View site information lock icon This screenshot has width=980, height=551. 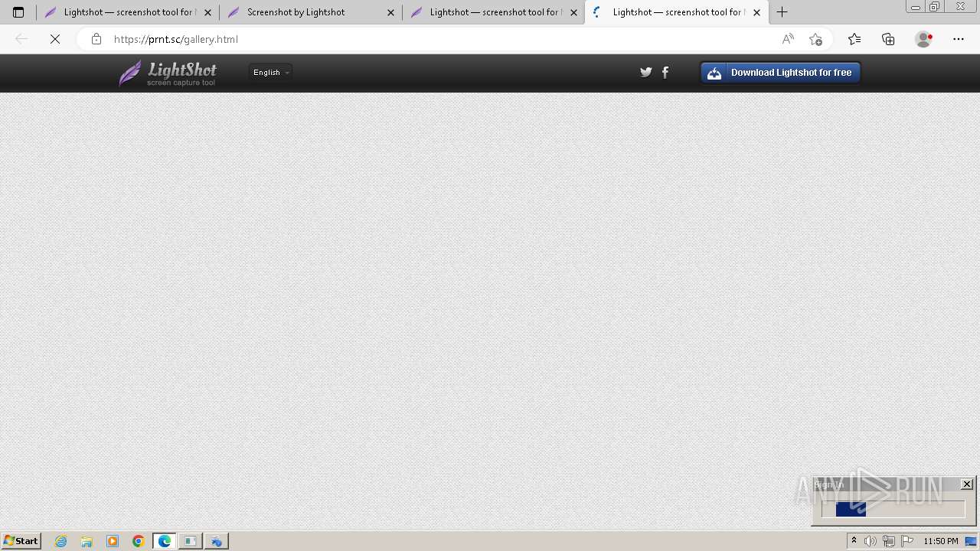pos(96,39)
